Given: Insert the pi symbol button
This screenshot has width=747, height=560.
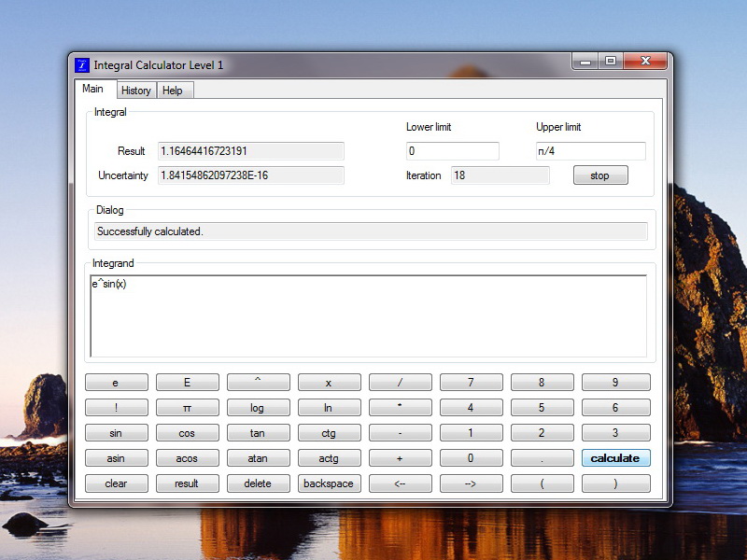Looking at the screenshot, I should (x=188, y=408).
